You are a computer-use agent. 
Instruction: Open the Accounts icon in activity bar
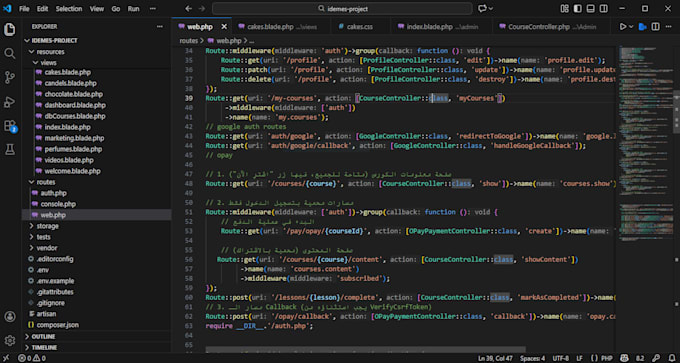10,317
